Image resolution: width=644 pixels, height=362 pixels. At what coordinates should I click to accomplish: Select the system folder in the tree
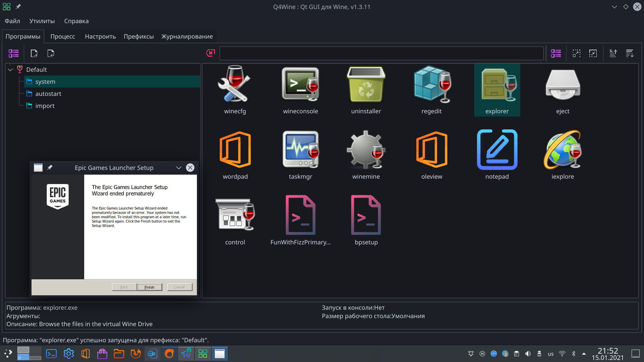[112, 81]
